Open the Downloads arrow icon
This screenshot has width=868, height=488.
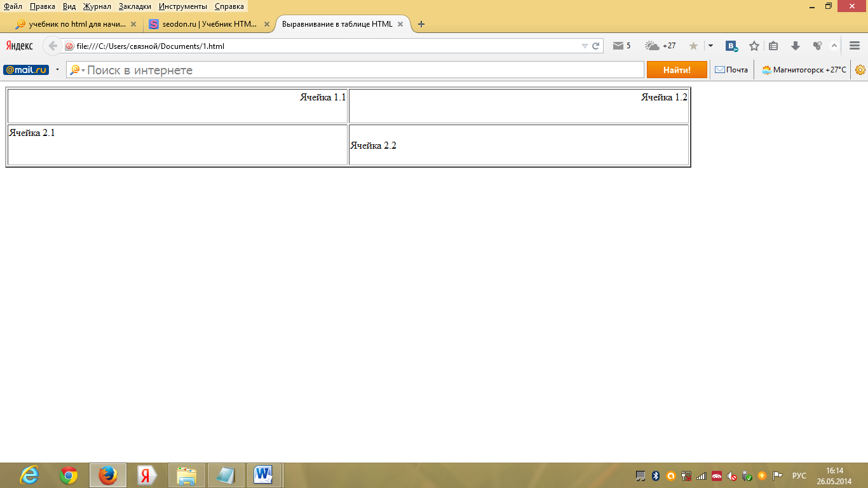[795, 46]
